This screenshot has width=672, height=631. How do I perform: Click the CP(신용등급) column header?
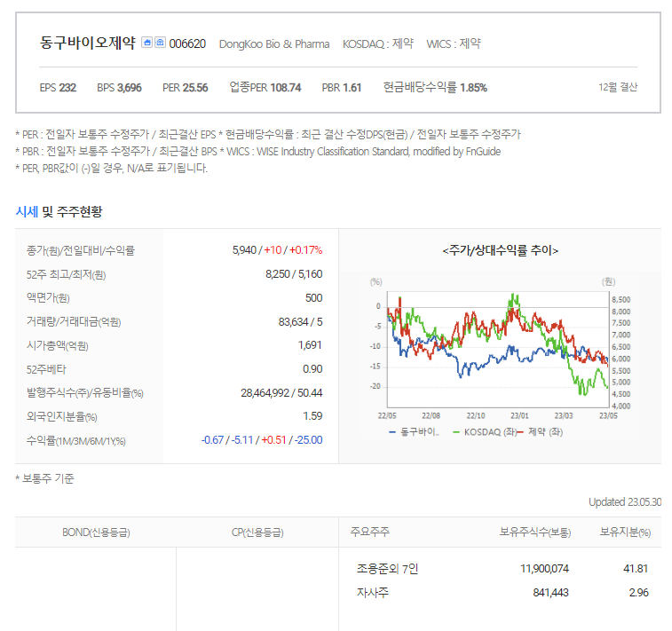257,532
